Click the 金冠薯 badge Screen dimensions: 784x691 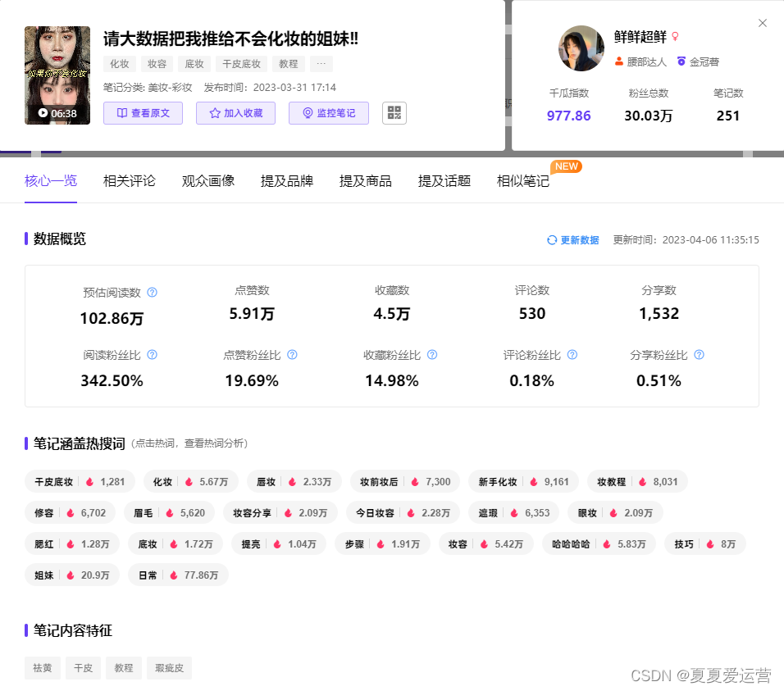[698, 62]
